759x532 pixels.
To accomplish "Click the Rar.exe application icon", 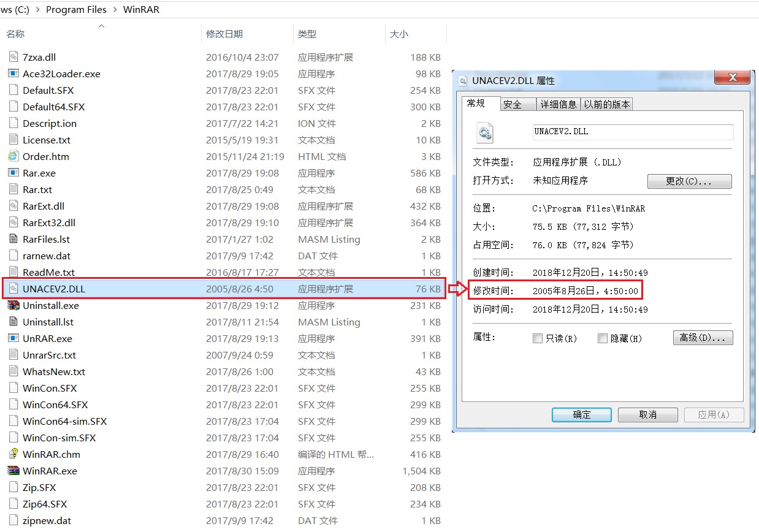I will pos(13,173).
